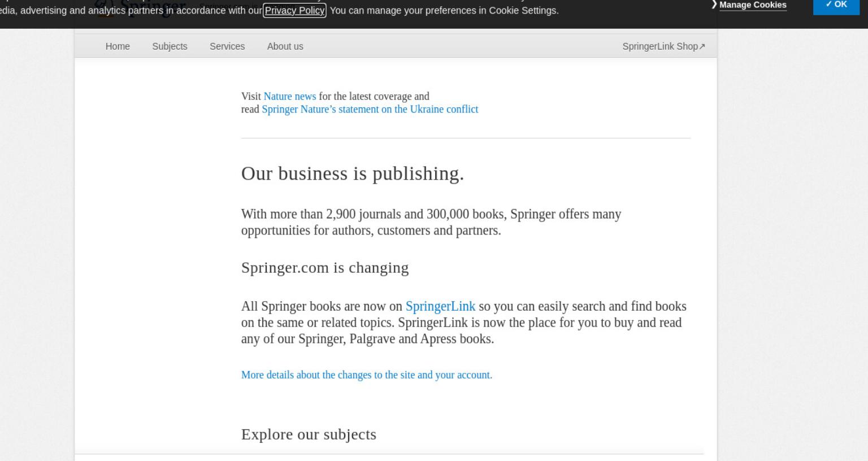The height and width of the screenshot is (461, 868).
Task: Click the 'Our business is publishing.' heading
Action: (353, 173)
